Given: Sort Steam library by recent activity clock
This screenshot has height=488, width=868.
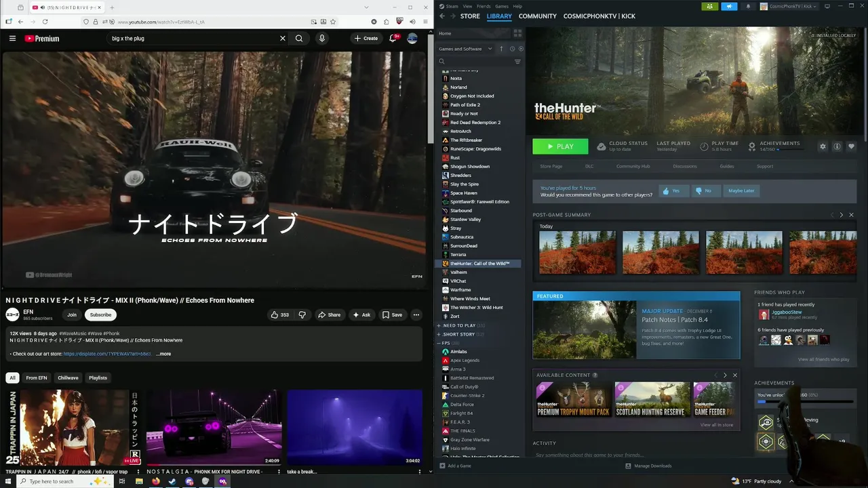Looking at the screenshot, I should pyautogui.click(x=512, y=49).
